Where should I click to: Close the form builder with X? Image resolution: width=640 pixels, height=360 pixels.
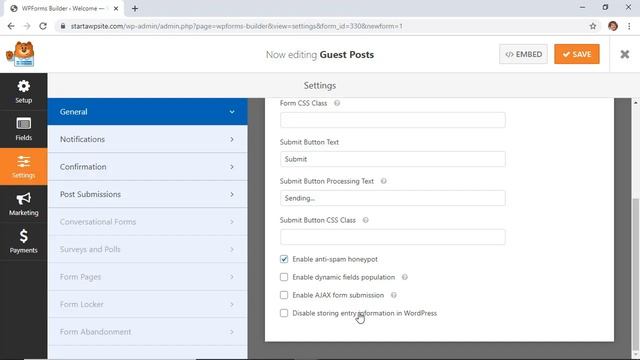(x=624, y=54)
